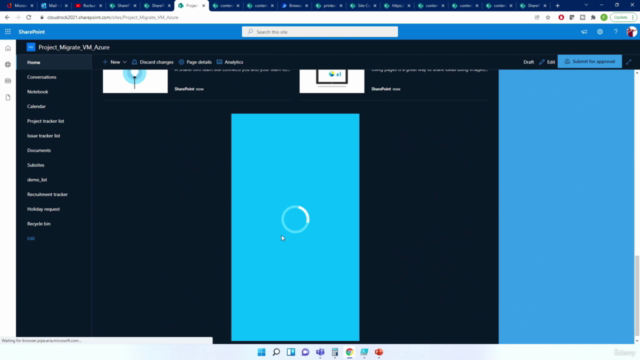
Task: Click the Project_Migrate_VM_Azure site title
Action: 74,47
